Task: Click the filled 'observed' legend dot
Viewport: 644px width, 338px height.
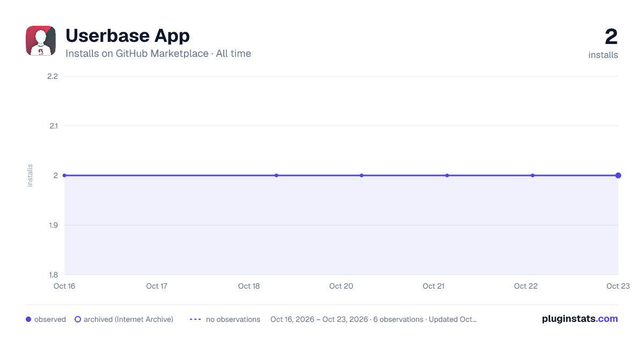Action: click(28, 319)
